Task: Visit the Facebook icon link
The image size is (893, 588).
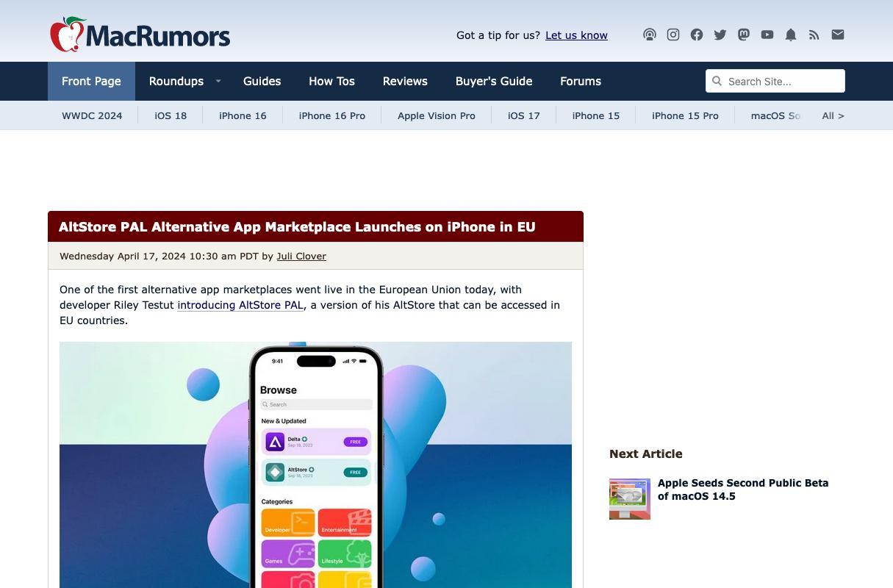Action: (697, 35)
